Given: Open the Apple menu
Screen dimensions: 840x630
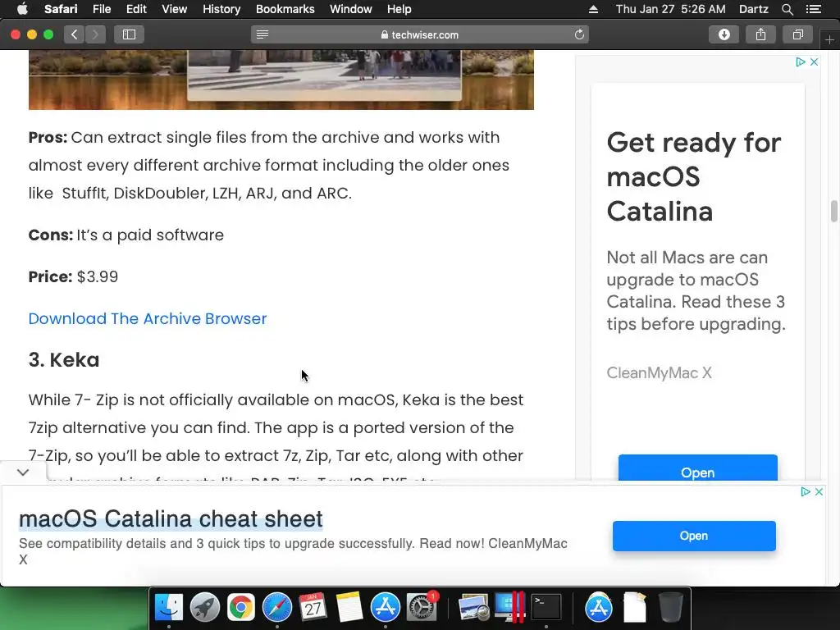Looking at the screenshot, I should click(x=22, y=9).
